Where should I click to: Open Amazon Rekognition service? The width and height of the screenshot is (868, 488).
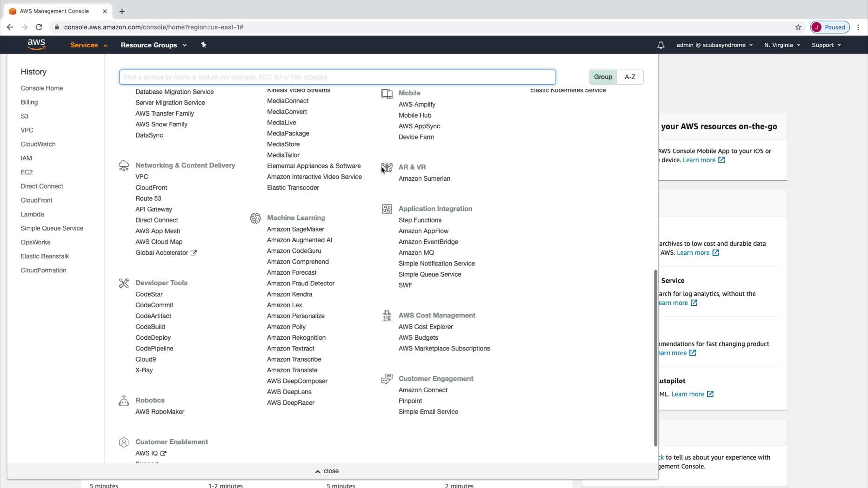(296, 338)
